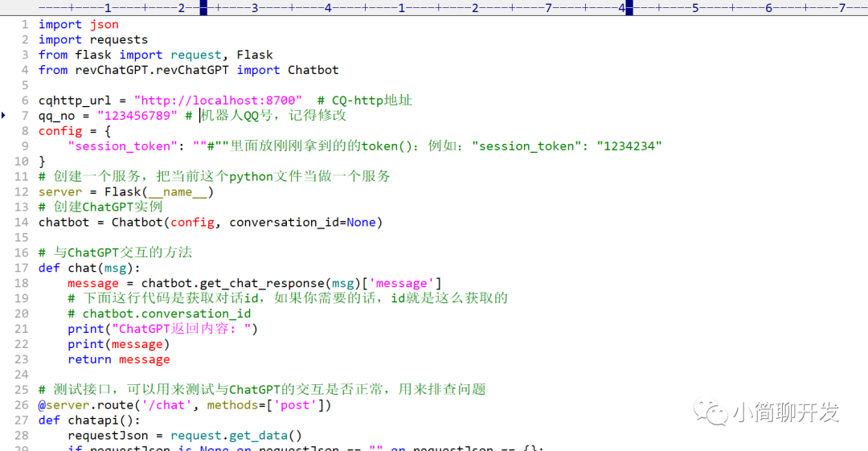Image resolution: width=868 pixels, height=451 pixels.
Task: Click 'def chat(msg):' function definition
Action: pos(90,269)
